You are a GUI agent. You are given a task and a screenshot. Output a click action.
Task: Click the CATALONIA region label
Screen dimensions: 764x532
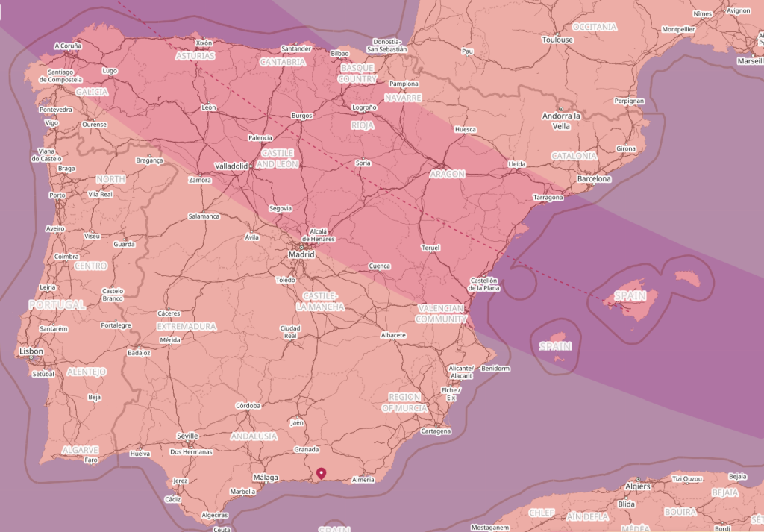[x=574, y=157]
